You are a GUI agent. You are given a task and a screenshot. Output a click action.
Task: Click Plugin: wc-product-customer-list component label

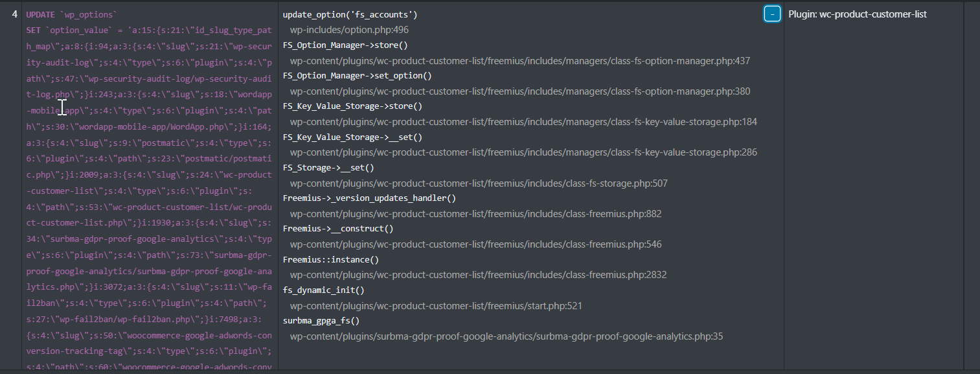858,14
